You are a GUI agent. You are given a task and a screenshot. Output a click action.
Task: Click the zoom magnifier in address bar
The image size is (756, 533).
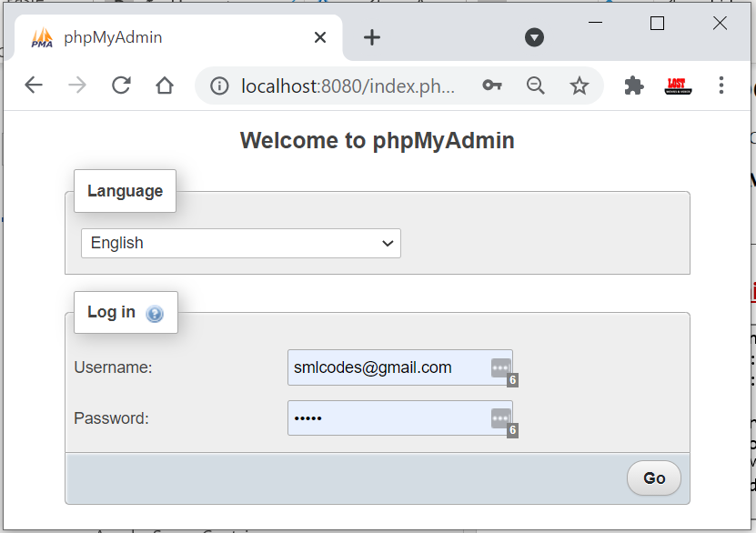coord(536,85)
